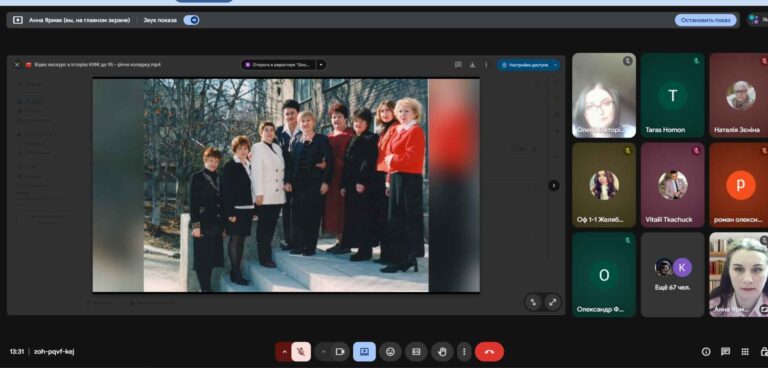Open the Настройки доступа dropdown arrow
Image resolution: width=768 pixels, height=368 pixels.
[555, 65]
